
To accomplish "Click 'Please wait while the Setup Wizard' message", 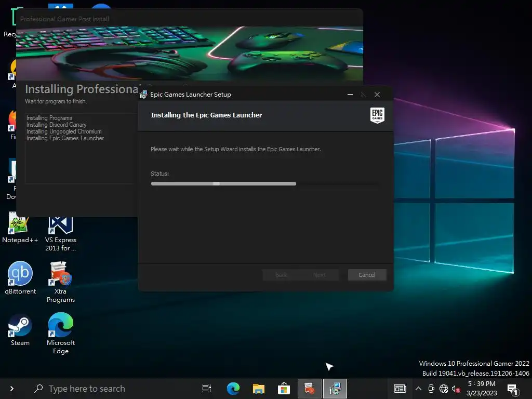I will pos(236,149).
